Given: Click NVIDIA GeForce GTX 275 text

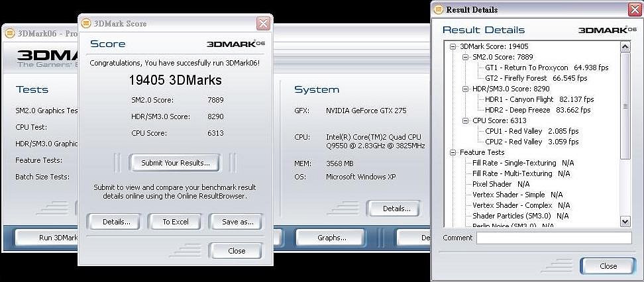Looking at the screenshot, I should point(366,111).
